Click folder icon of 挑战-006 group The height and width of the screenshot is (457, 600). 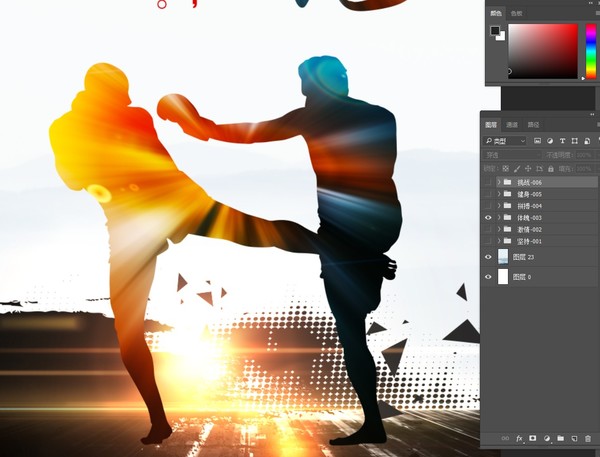tap(507, 182)
